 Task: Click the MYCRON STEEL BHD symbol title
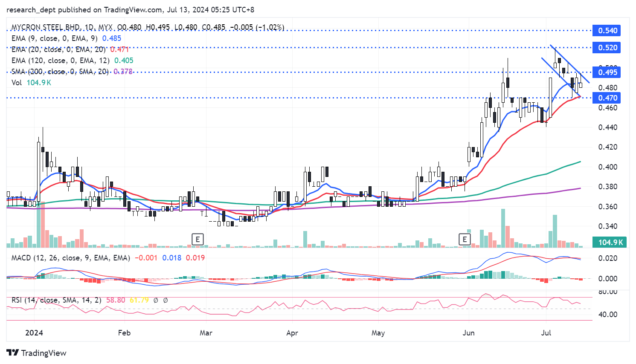(x=46, y=27)
